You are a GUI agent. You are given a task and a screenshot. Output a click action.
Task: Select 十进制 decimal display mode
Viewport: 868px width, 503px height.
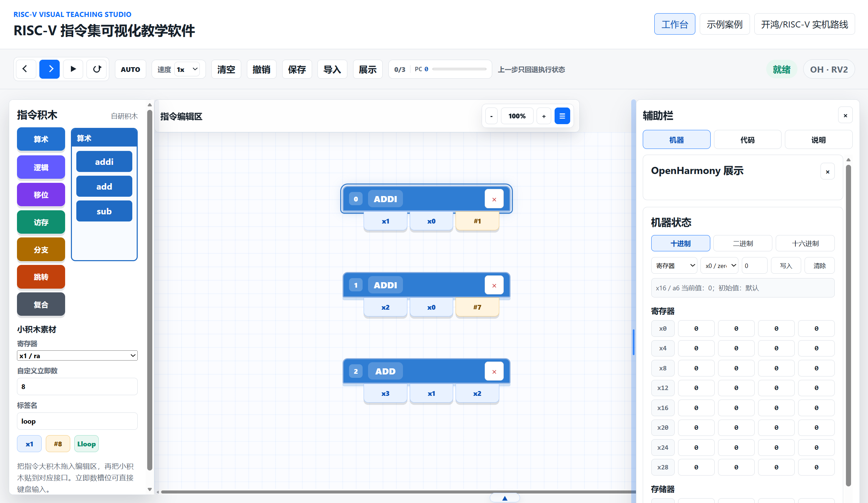[x=680, y=243]
